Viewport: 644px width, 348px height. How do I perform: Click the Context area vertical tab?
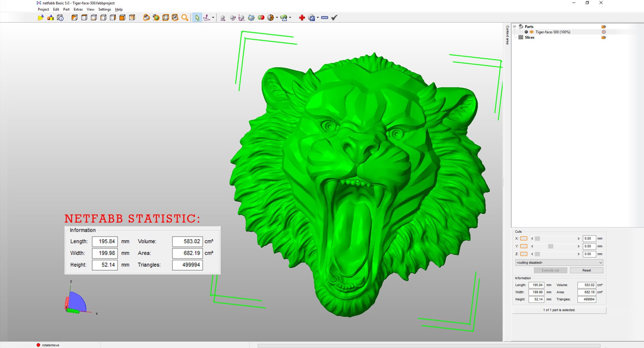pyautogui.click(x=507, y=35)
